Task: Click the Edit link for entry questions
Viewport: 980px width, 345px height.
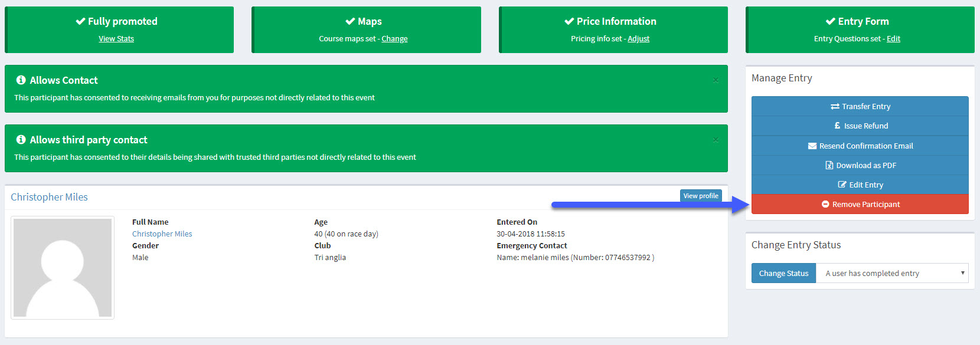Action: pyautogui.click(x=893, y=39)
